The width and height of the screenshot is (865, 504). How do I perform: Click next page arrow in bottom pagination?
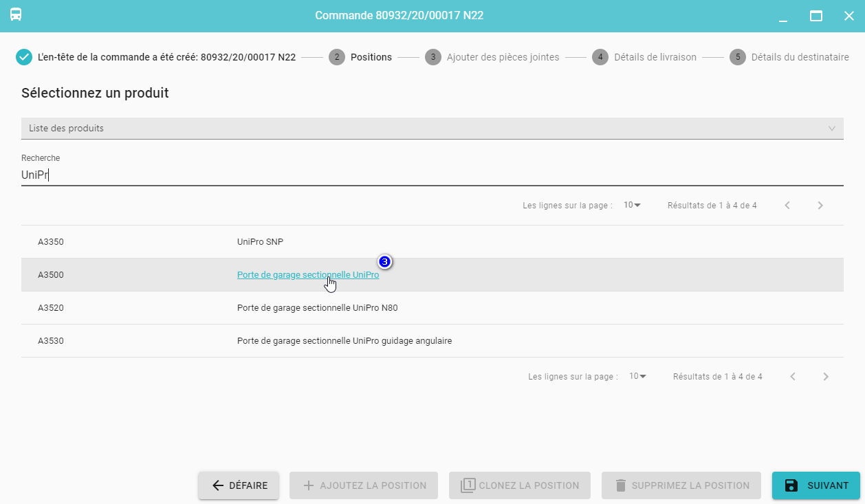pos(826,377)
